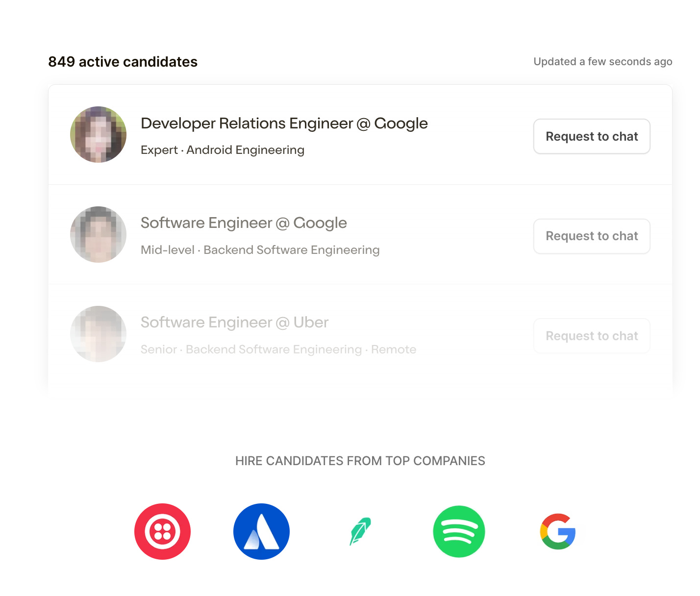Click the Expert Android Engineering subtitle

pyautogui.click(x=222, y=150)
